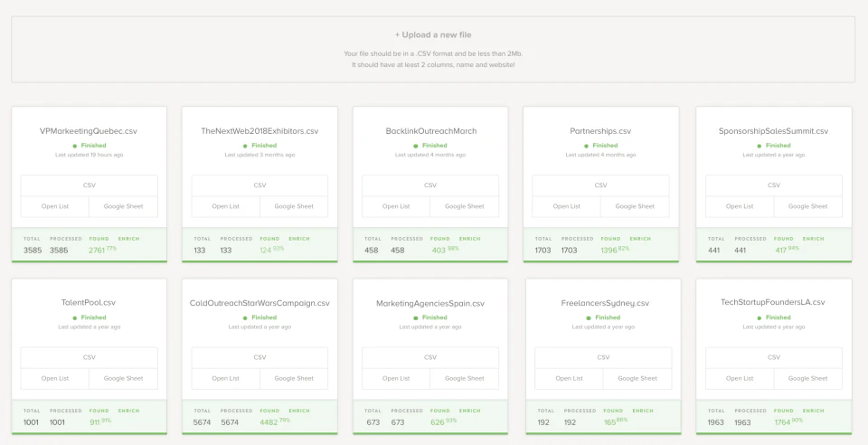Open Google Sheet for ColdOutreachStarWarsCampaign.csv

294,378
